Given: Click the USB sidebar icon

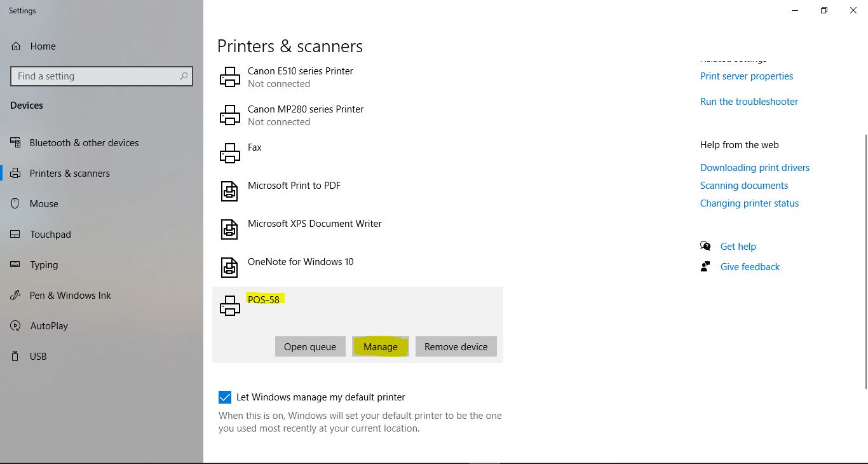Looking at the screenshot, I should [16, 356].
